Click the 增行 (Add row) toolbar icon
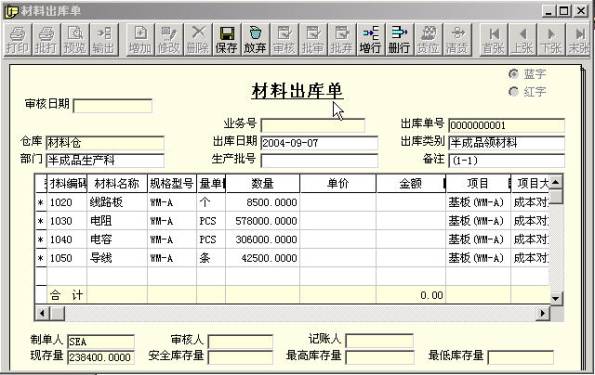The height and width of the screenshot is (375, 595). 370,39
